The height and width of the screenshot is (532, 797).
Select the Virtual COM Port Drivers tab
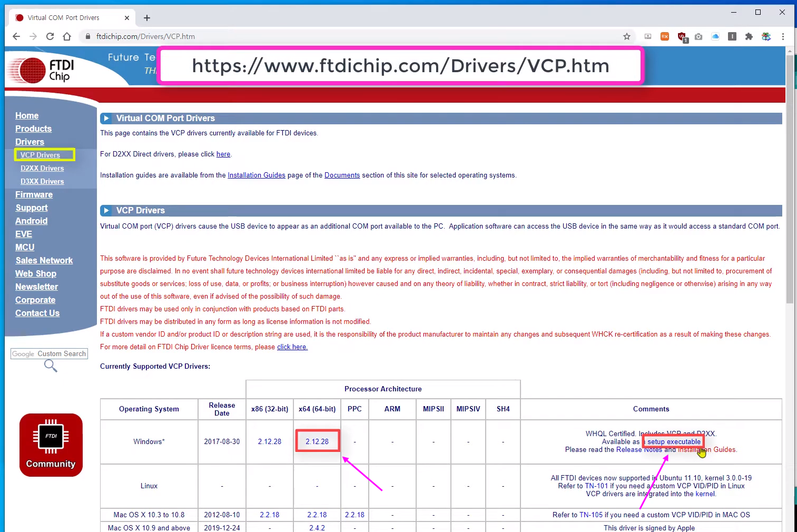pos(71,18)
